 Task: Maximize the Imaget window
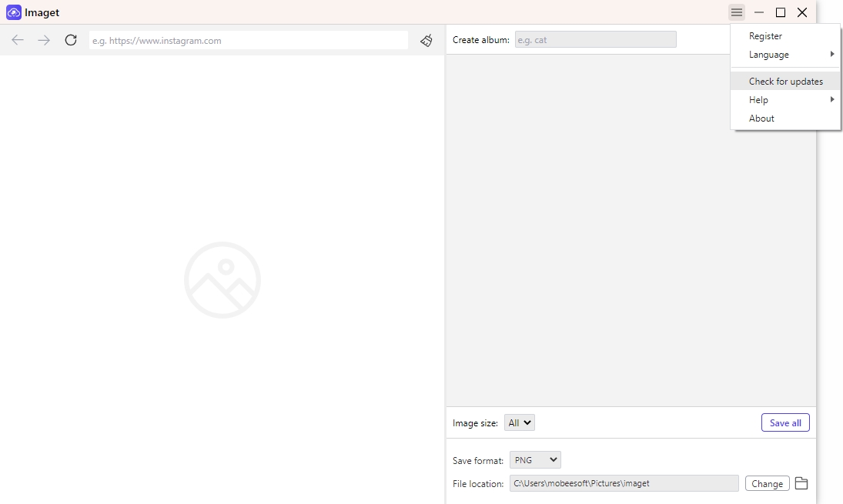[781, 12]
